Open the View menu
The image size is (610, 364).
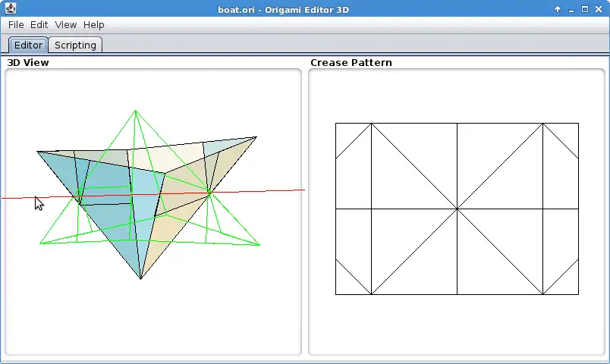(66, 25)
